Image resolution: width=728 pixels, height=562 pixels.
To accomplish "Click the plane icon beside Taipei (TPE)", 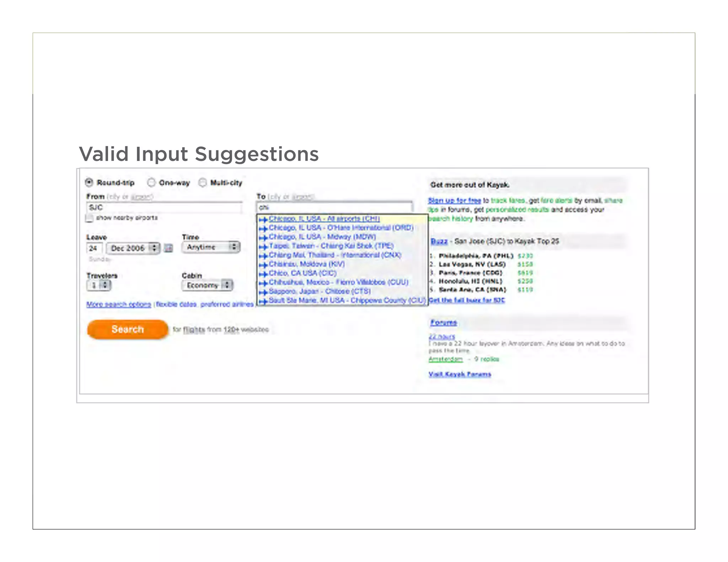I will pos(263,247).
